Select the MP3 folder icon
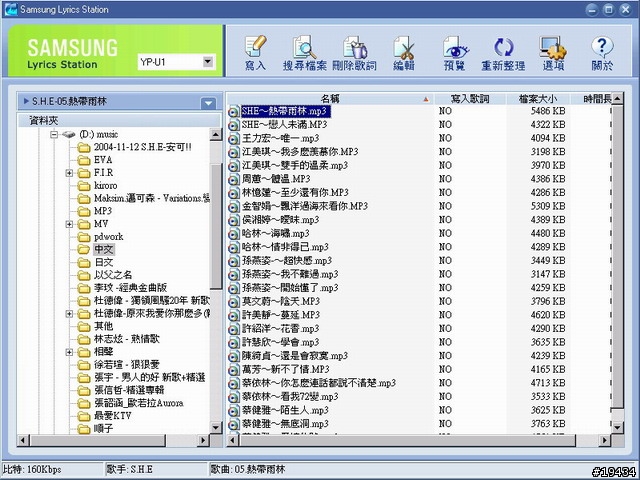This screenshot has width=640, height=480. click(84, 211)
